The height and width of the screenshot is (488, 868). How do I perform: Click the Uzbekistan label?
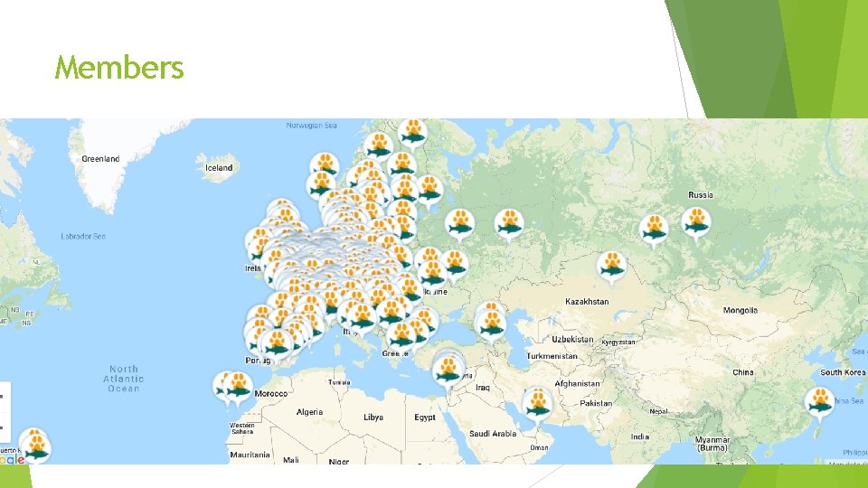pos(572,339)
